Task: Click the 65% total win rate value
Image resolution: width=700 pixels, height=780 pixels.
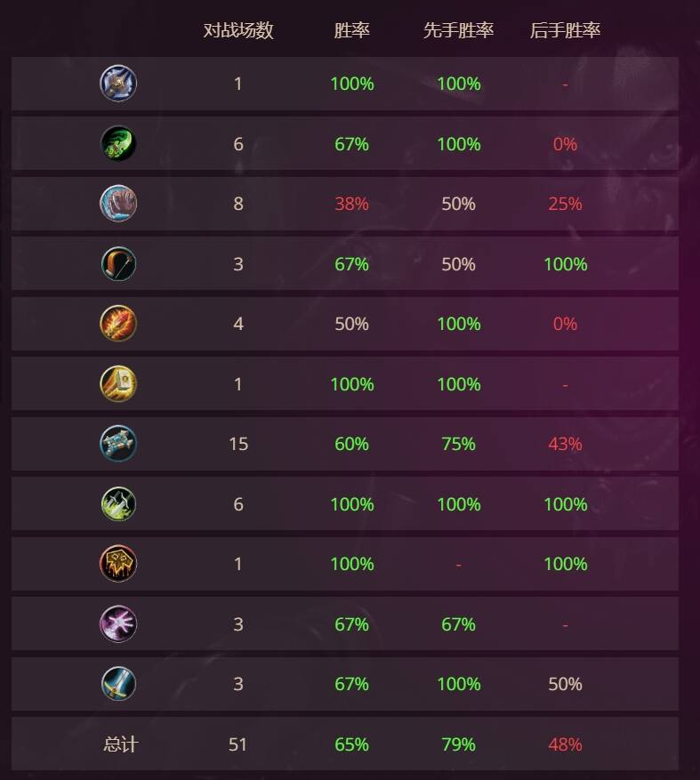Action: click(351, 744)
